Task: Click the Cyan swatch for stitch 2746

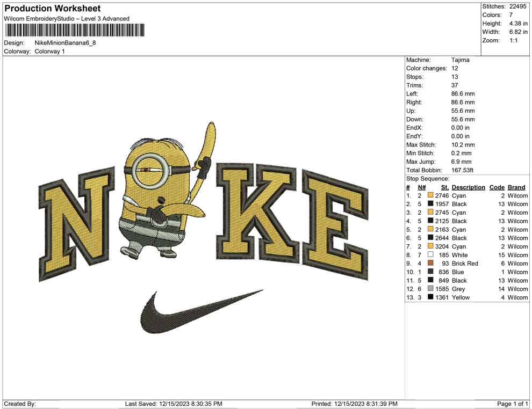Action: tap(430, 195)
